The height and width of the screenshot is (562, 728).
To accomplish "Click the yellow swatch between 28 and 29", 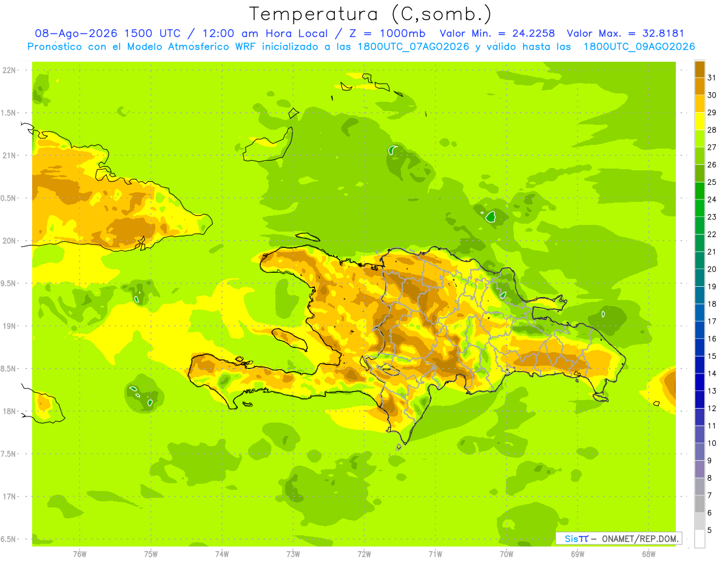I will click(x=700, y=121).
